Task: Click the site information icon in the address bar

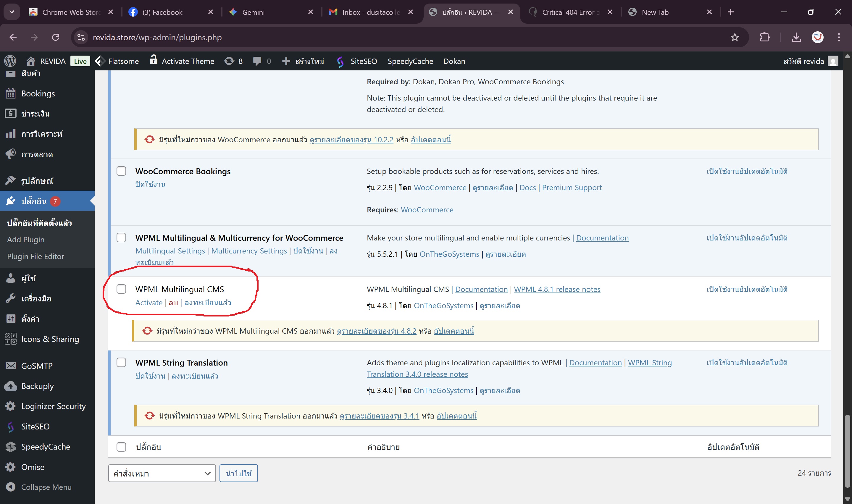Action: (81, 37)
